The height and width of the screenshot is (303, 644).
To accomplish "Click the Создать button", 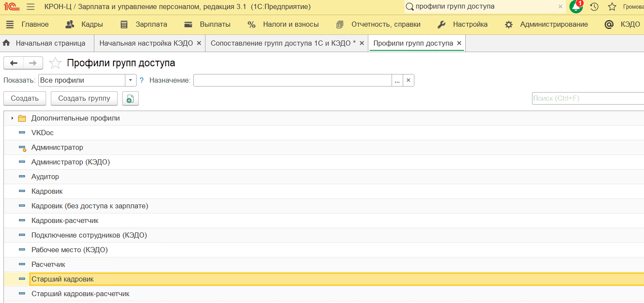I will pos(25,99).
